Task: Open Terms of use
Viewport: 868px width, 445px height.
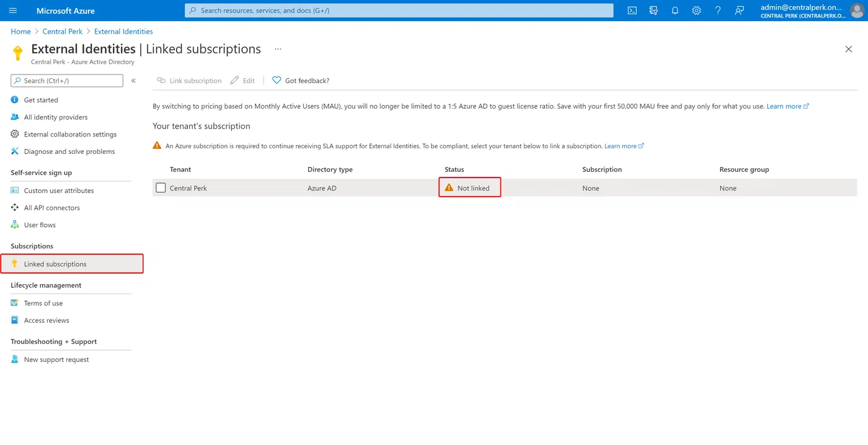Action: pos(43,303)
